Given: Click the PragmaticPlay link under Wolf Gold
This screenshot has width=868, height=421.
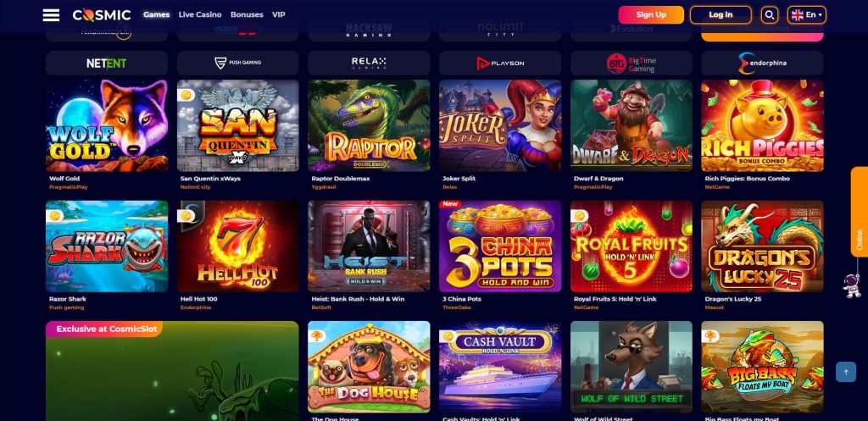Looking at the screenshot, I should pyautogui.click(x=68, y=187).
